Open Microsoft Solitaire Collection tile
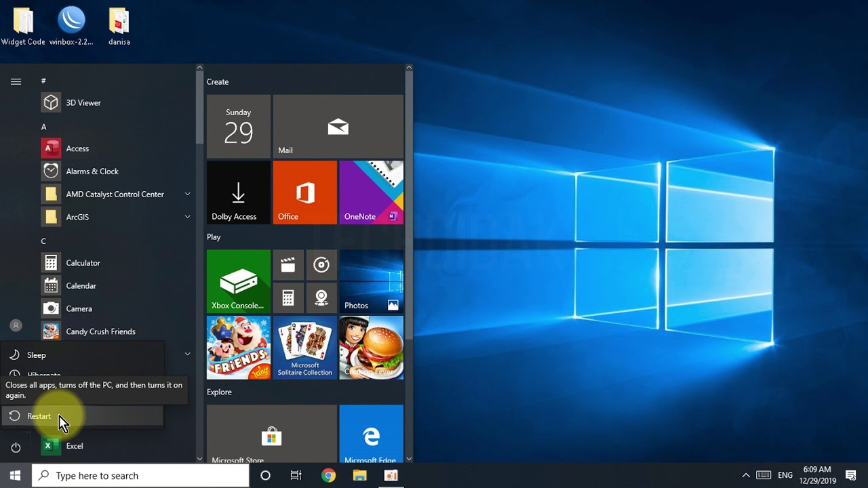The height and width of the screenshot is (488, 868). pyautogui.click(x=304, y=348)
